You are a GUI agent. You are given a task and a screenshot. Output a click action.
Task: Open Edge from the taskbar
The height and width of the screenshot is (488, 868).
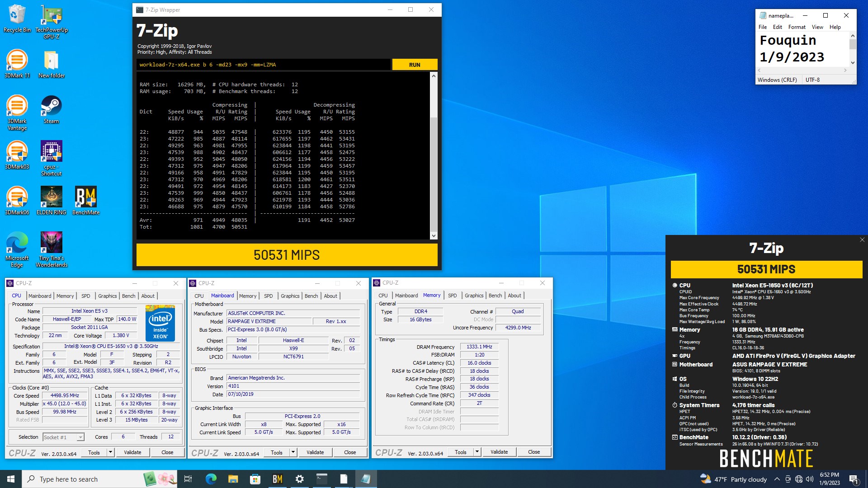pos(211,479)
